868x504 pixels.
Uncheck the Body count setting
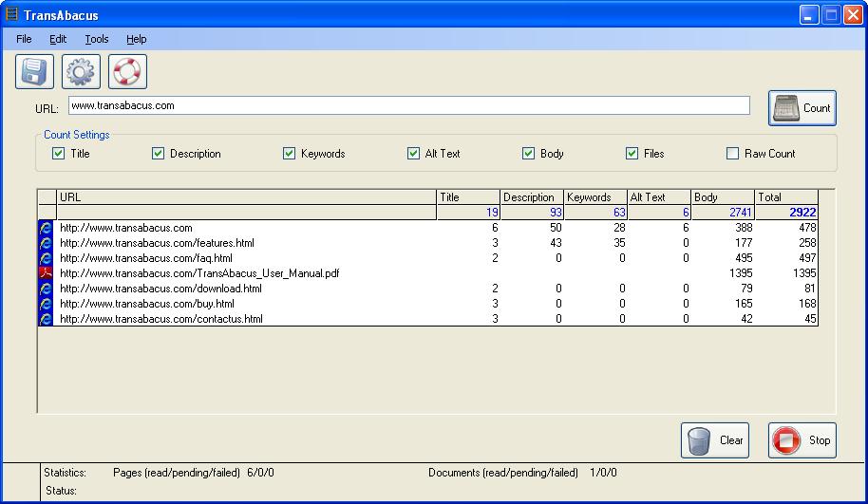point(528,153)
